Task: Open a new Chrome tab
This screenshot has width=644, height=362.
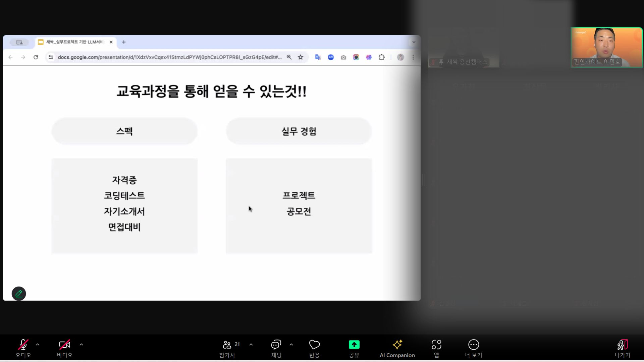Action: [124, 42]
